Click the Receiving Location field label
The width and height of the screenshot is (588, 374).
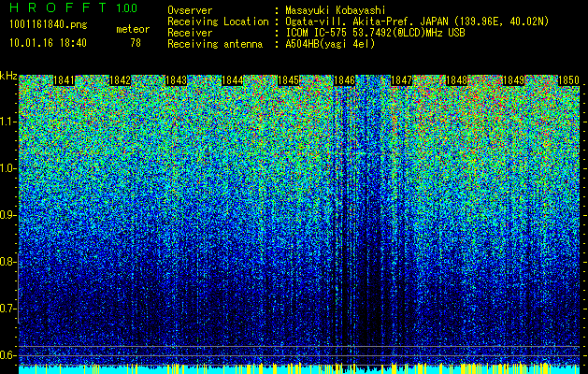218,22
